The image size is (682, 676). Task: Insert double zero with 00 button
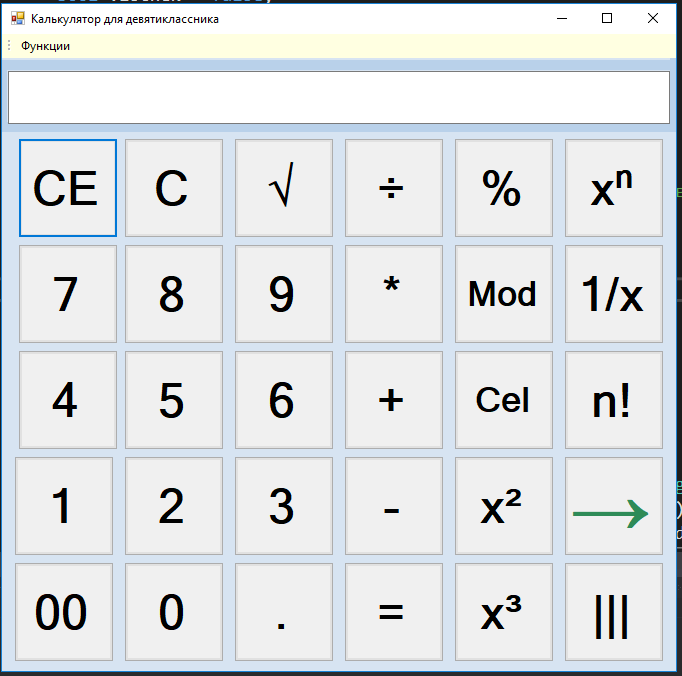[64, 612]
